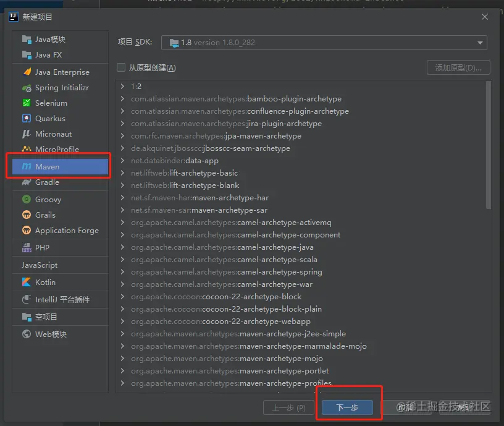Click the 上一步 (P) button
This screenshot has height=426, width=504.
pos(288,407)
